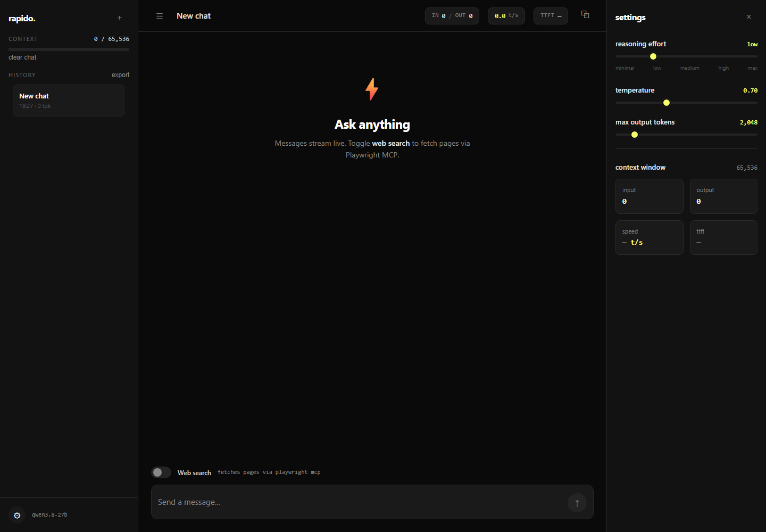Adjust the temperature slider handle
This screenshot has height=532, width=766.
667,103
